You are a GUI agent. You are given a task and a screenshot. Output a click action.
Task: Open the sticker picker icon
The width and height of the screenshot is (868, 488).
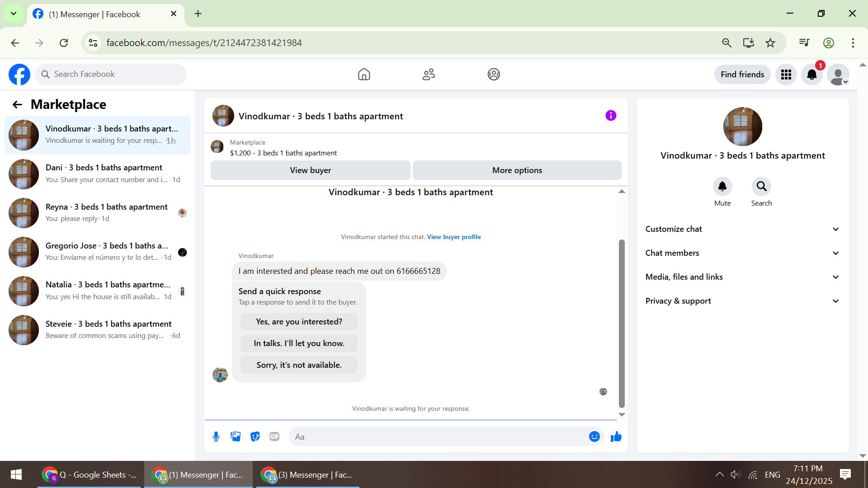(x=255, y=436)
